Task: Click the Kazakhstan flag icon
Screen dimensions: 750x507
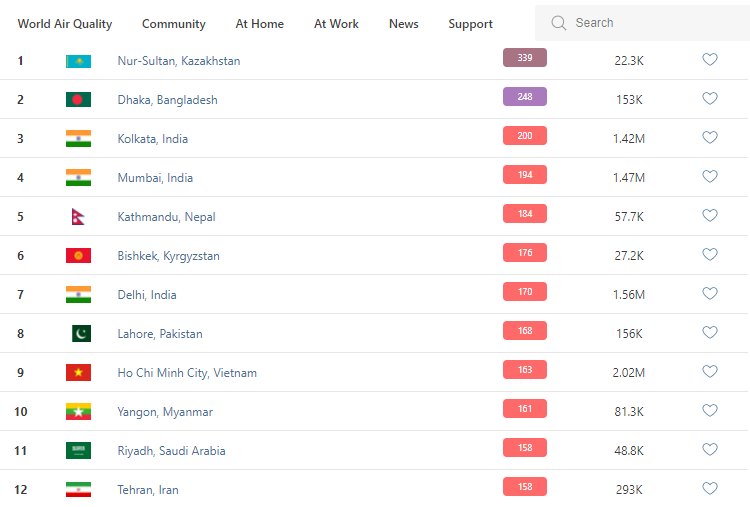Action: [x=78, y=61]
